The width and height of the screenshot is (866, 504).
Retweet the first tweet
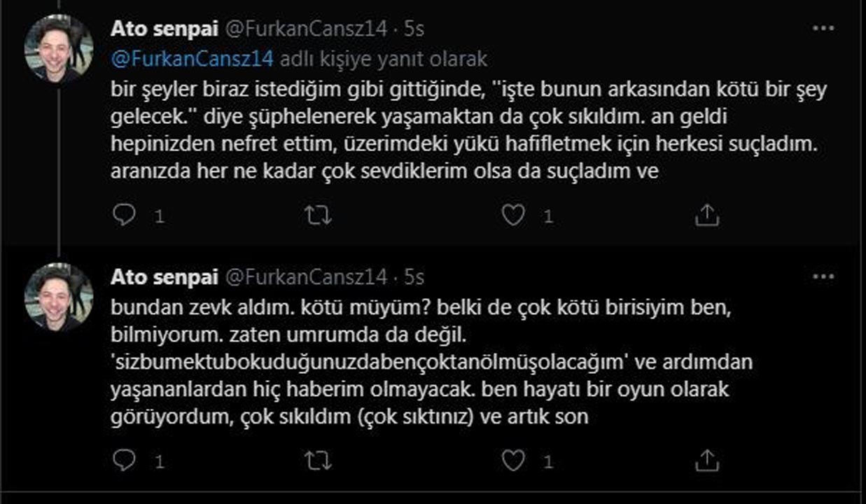pos(319,214)
